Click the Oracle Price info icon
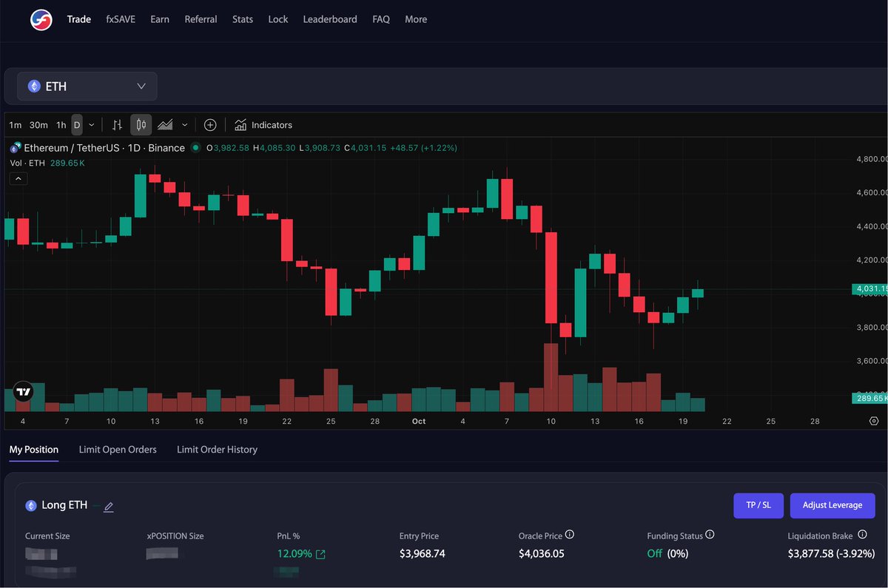 [x=570, y=535]
